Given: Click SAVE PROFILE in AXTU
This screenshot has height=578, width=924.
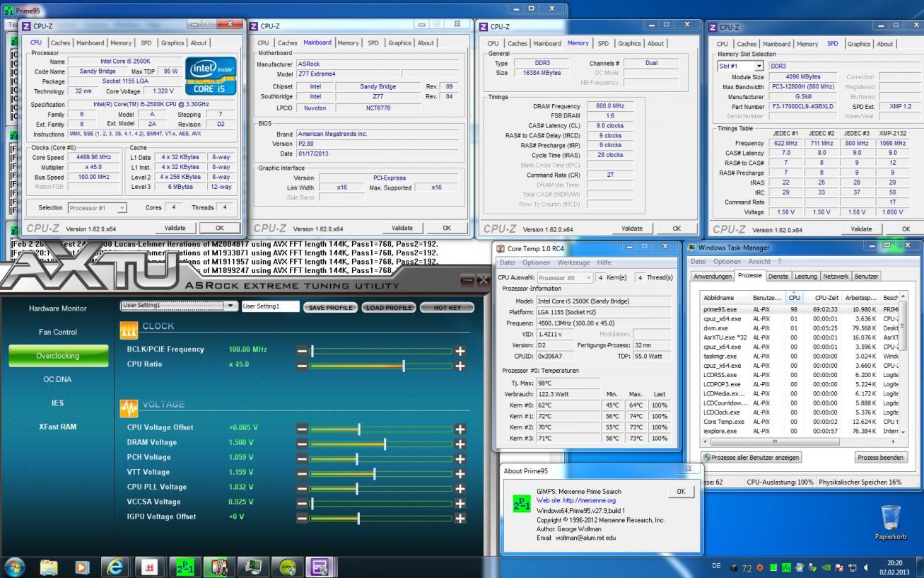Looking at the screenshot, I should click(330, 308).
